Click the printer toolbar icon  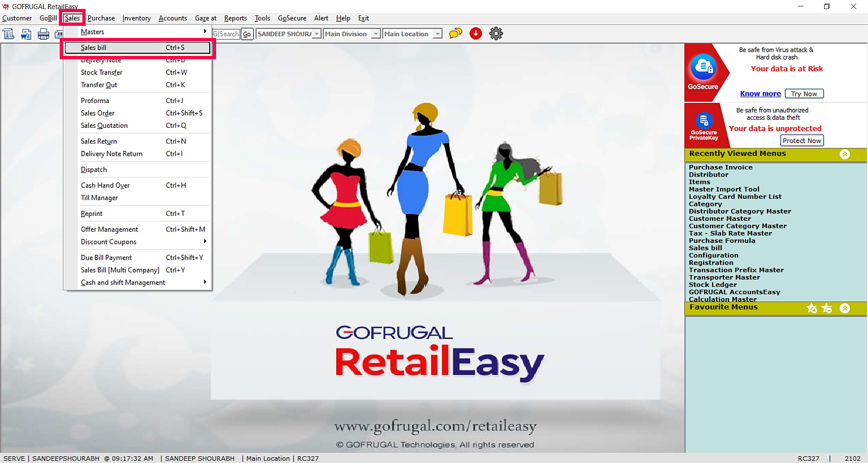[x=43, y=34]
